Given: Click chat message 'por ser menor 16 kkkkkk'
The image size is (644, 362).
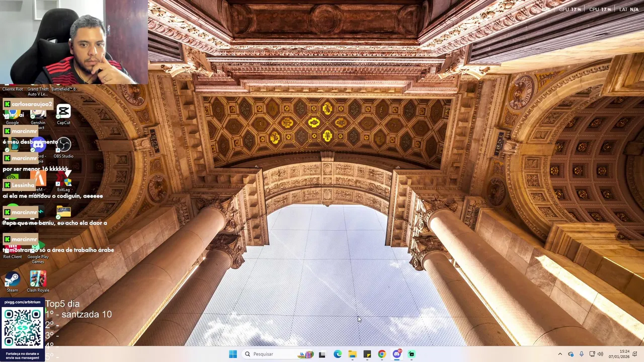Looking at the screenshot, I should 35,169.
